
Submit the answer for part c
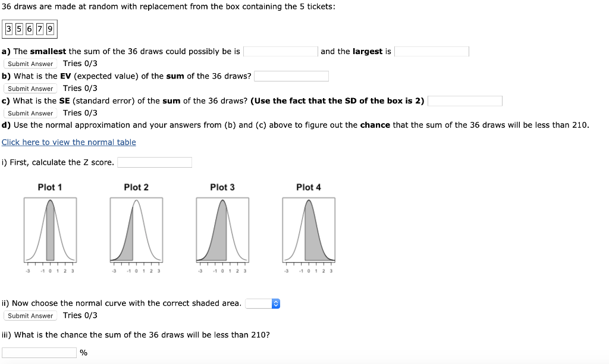coord(30,113)
